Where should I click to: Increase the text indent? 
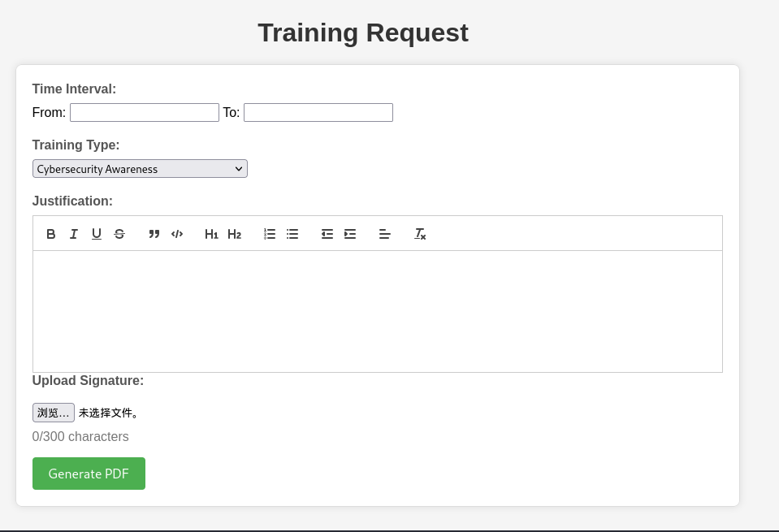click(350, 234)
